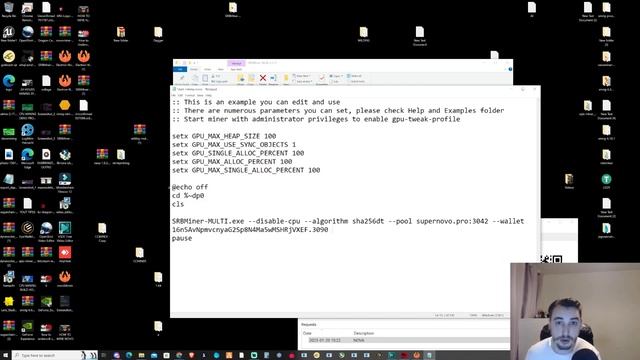Click the 'pause' line in Notepad

point(182,238)
